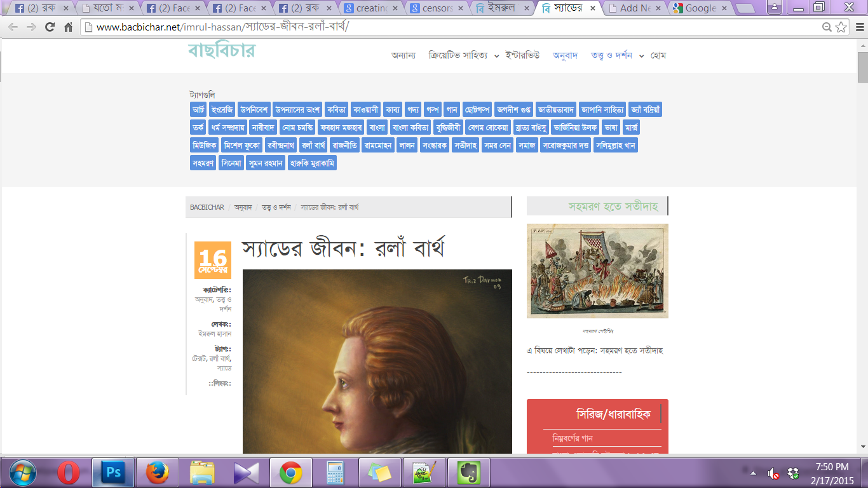Select the ফরহাদ মজহার tag

pyautogui.click(x=341, y=127)
